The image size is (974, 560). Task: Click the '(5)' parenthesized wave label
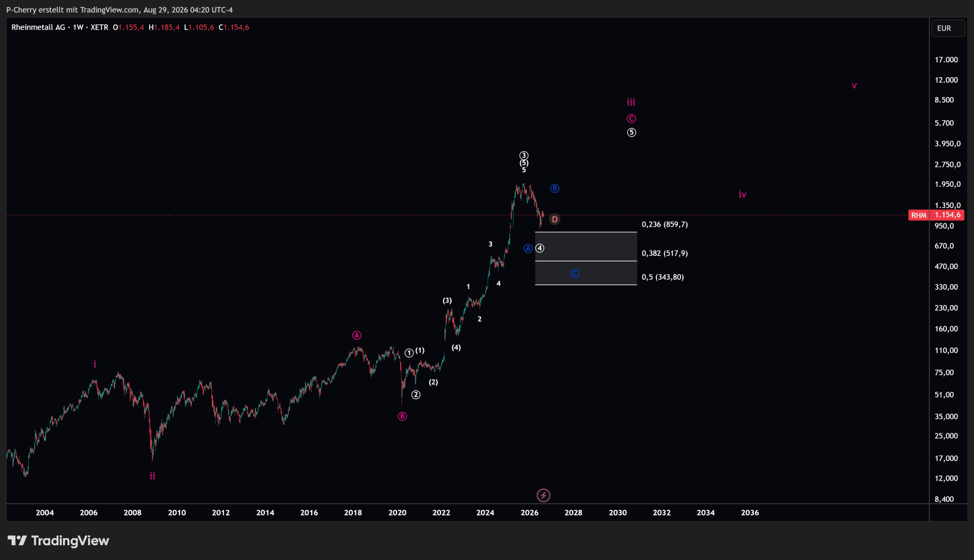(x=524, y=163)
